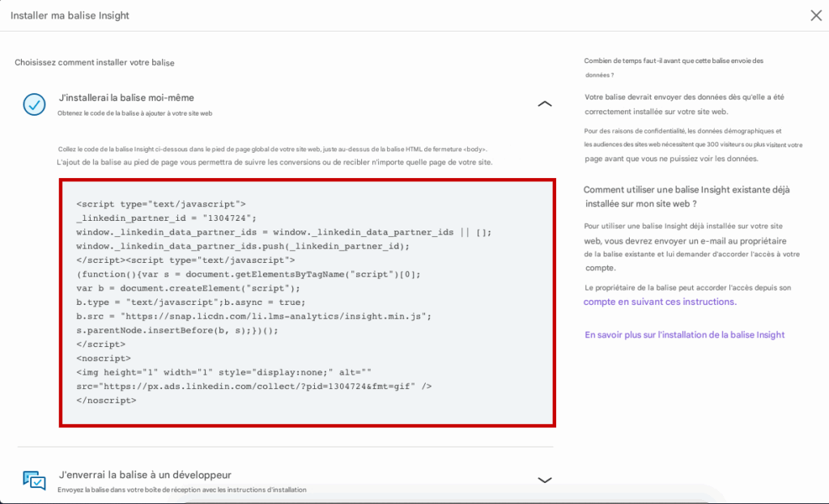Click the developer chat envelope icon

(34, 481)
